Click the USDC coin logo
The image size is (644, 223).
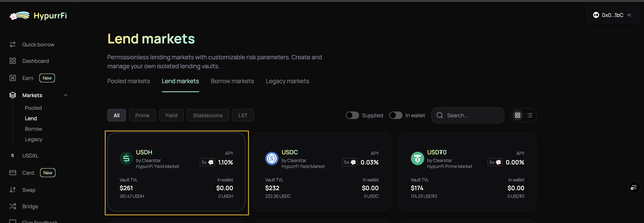(x=272, y=158)
